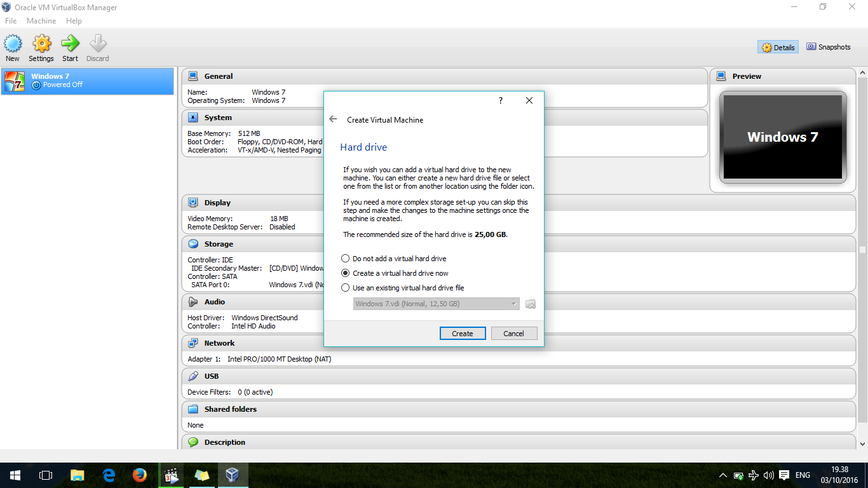
Task: Click the USB section header title
Action: [x=212, y=376]
